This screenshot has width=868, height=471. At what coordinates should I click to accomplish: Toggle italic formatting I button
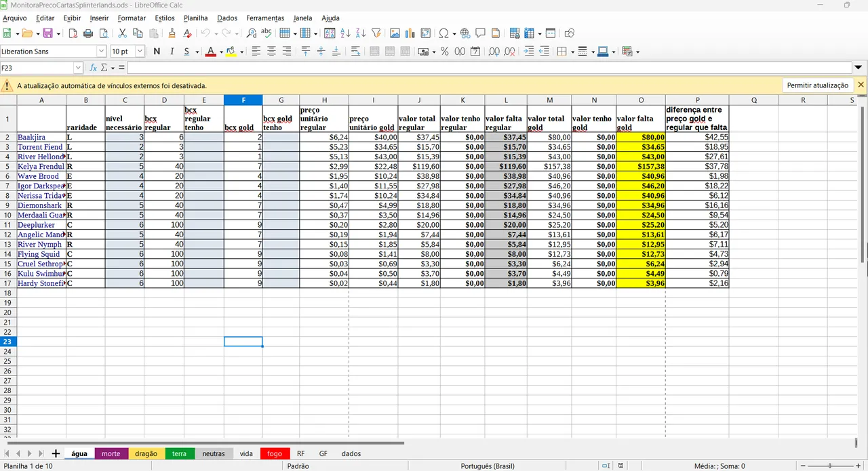(x=172, y=52)
